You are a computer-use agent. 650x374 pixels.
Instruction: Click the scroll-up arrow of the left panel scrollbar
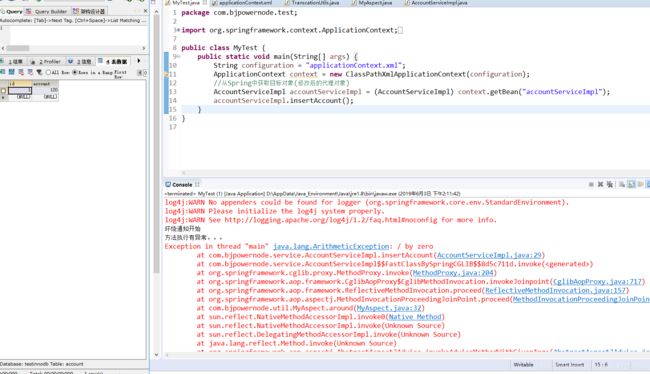156,12
